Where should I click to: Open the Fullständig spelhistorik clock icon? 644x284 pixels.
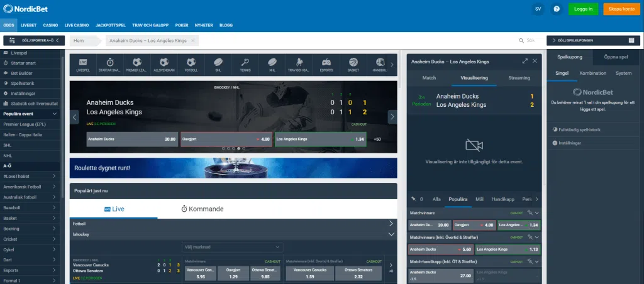(555, 129)
